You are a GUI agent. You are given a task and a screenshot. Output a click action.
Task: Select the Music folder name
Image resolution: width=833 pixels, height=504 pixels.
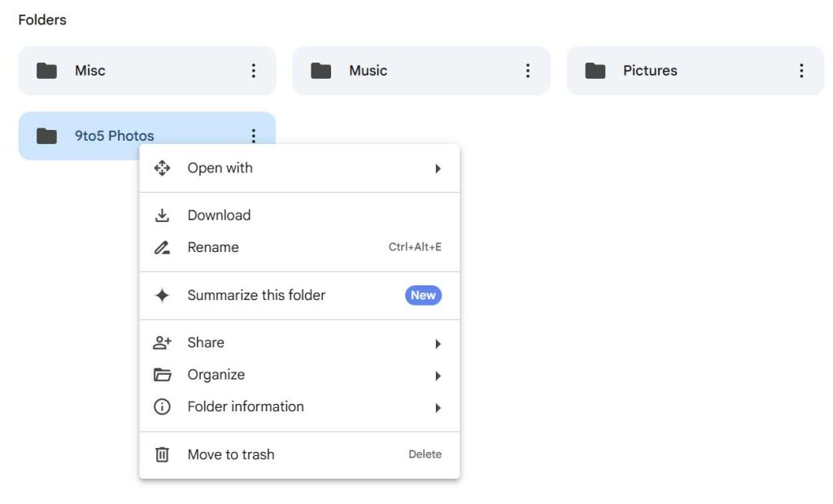369,71
